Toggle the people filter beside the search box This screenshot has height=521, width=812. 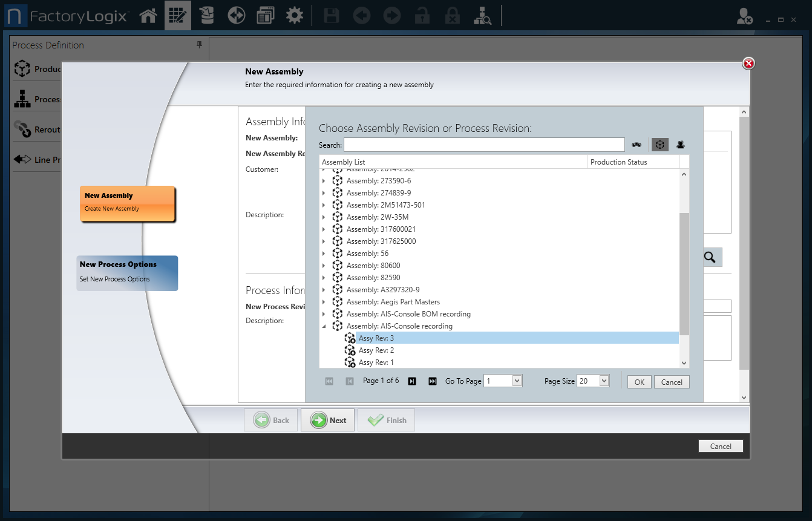click(679, 145)
